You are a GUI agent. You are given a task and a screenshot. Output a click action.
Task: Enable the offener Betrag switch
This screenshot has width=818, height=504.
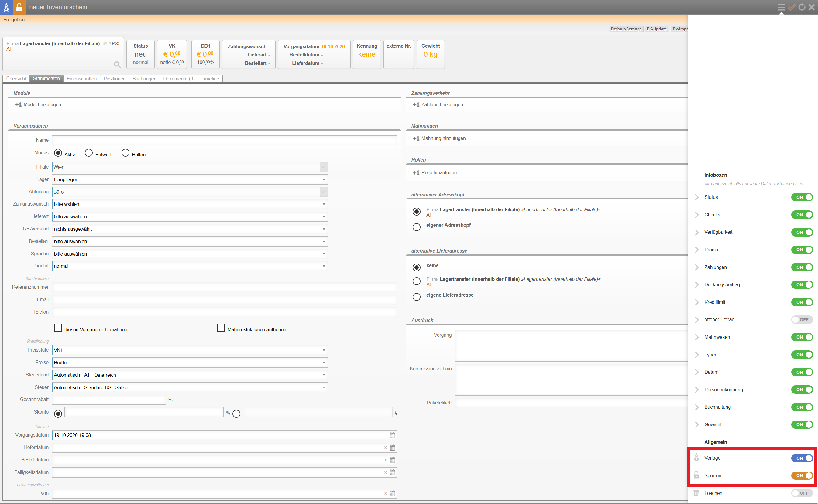[802, 320]
